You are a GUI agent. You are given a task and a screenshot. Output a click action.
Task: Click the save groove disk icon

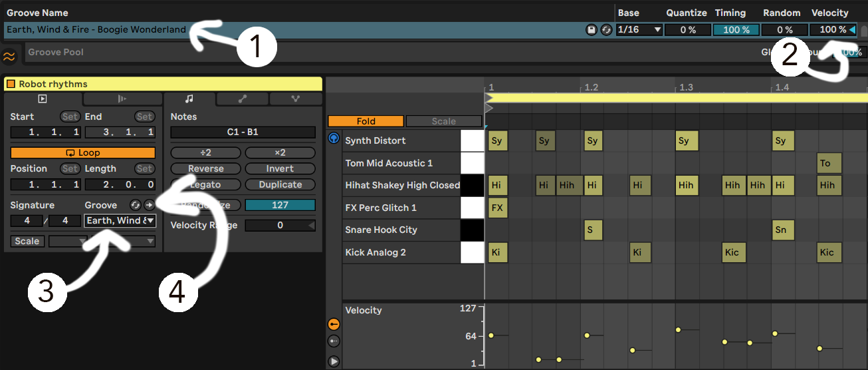pyautogui.click(x=592, y=30)
